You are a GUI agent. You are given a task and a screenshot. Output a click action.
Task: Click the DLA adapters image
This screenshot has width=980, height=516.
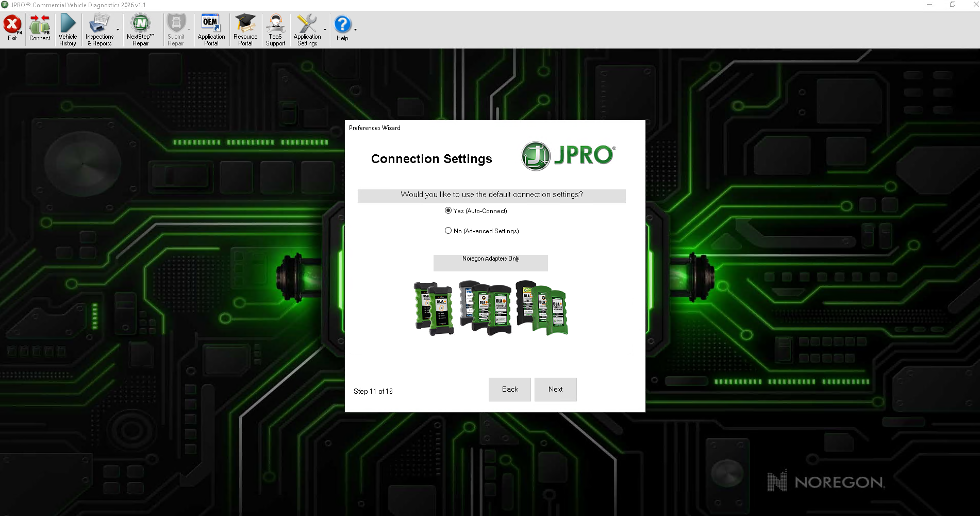[x=491, y=308]
